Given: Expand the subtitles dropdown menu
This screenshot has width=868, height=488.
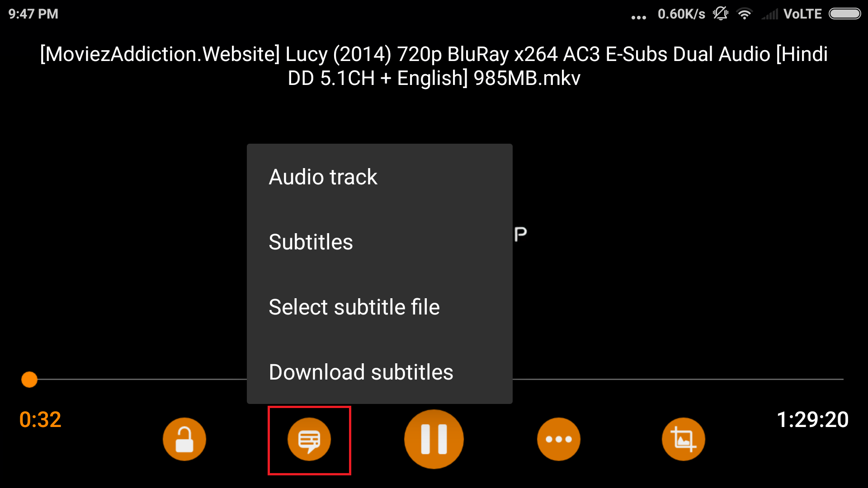Looking at the screenshot, I should 310,241.
